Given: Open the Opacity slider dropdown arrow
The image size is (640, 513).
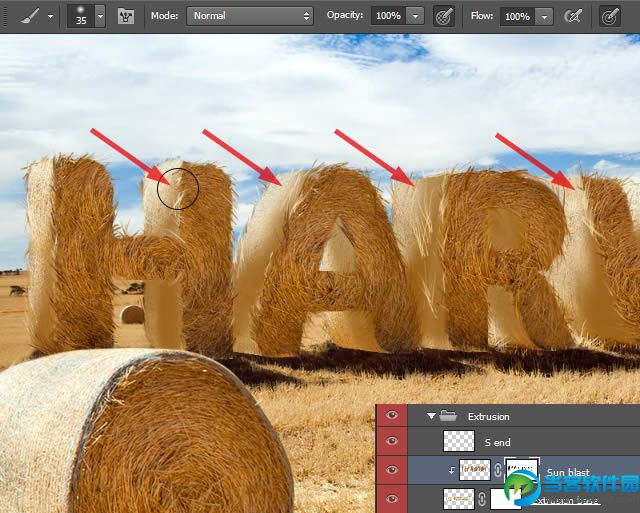Looking at the screenshot, I should (x=416, y=16).
